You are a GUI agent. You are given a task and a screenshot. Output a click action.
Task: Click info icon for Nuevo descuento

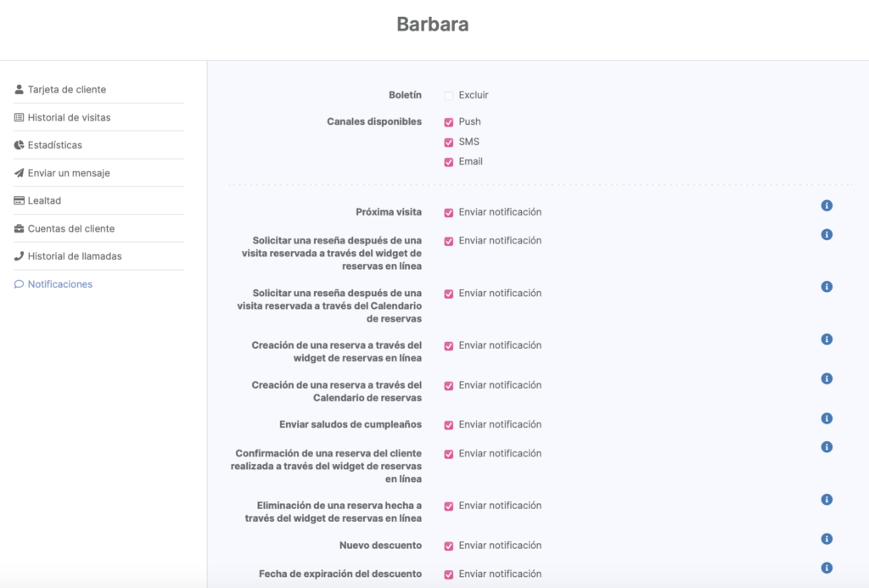[827, 539]
